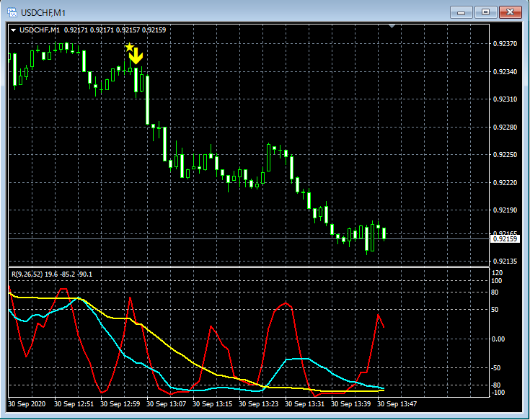Click the OHLC text 0.92171 0.92171 0.92157 0.92159
Viewport: 530px width, 420px height.
pos(115,30)
